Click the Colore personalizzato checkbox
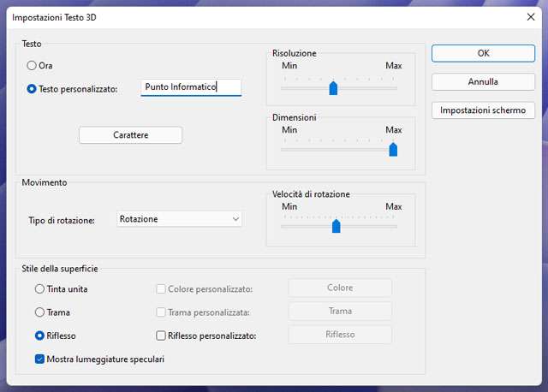Screen dimensions: 548x392 [161, 289]
